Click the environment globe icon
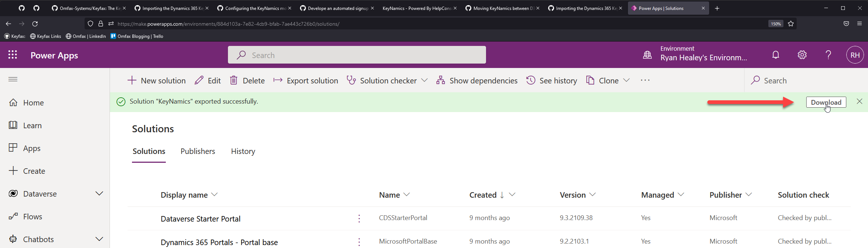 coord(647,55)
